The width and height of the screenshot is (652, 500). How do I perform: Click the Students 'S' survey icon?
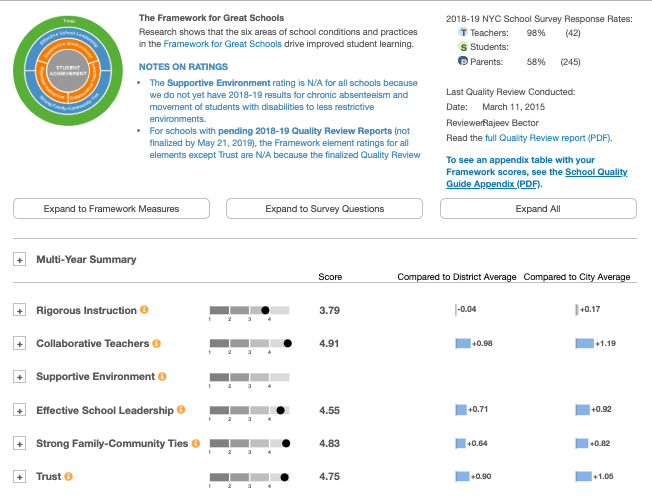click(x=462, y=48)
